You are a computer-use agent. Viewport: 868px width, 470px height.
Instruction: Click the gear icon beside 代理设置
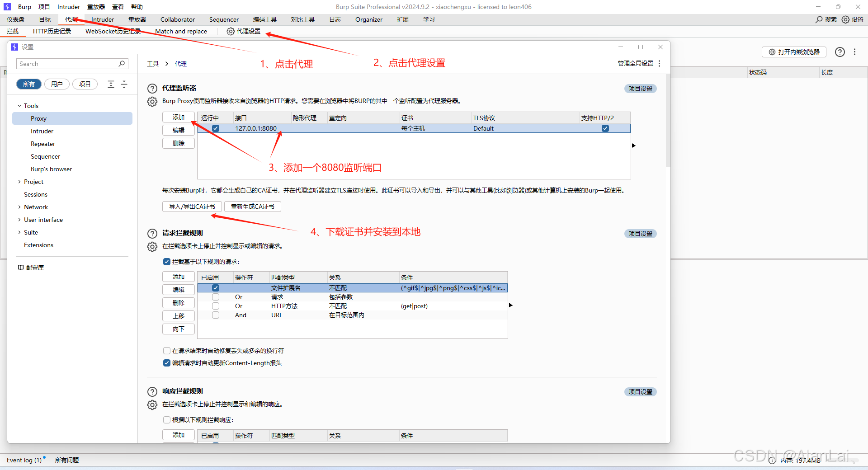(x=231, y=31)
